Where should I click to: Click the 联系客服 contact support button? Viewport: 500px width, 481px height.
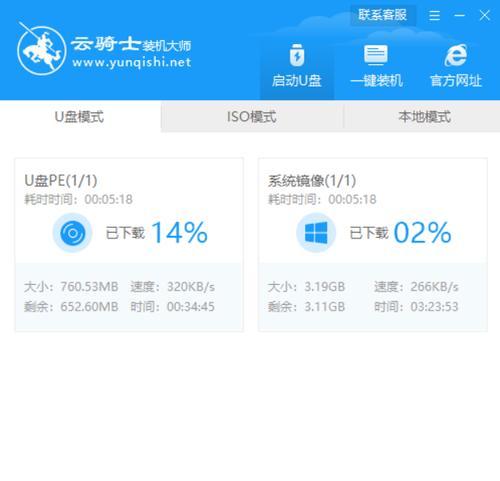pos(383,15)
